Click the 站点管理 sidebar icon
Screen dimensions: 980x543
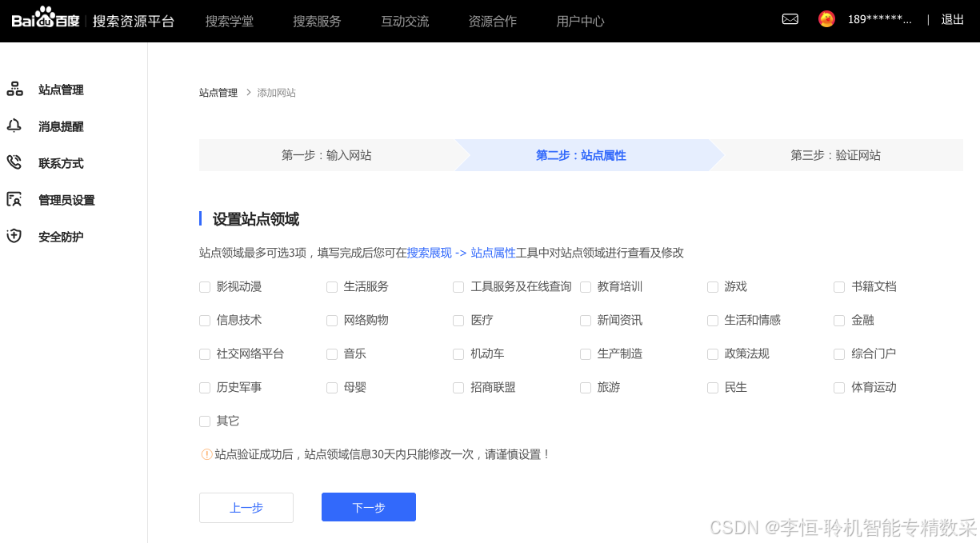click(x=14, y=89)
